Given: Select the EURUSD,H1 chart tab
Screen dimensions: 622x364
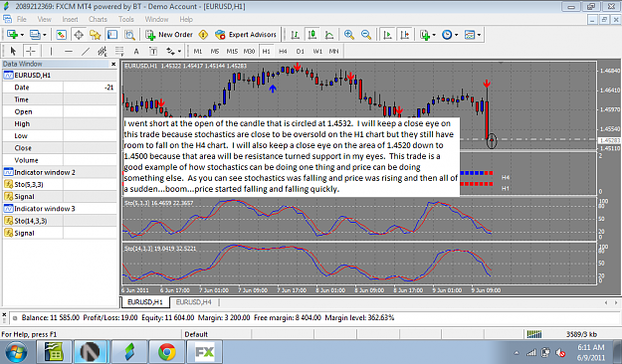Looking at the screenshot, I should (145, 302).
